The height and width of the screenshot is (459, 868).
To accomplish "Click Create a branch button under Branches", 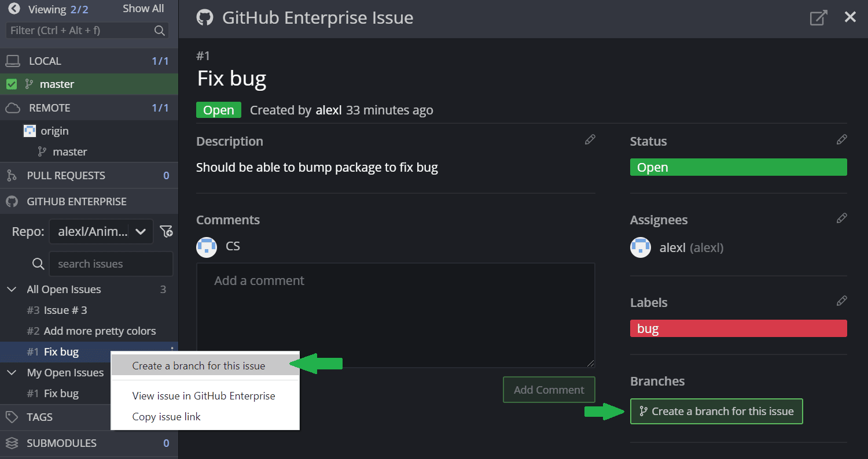I will pos(716,412).
